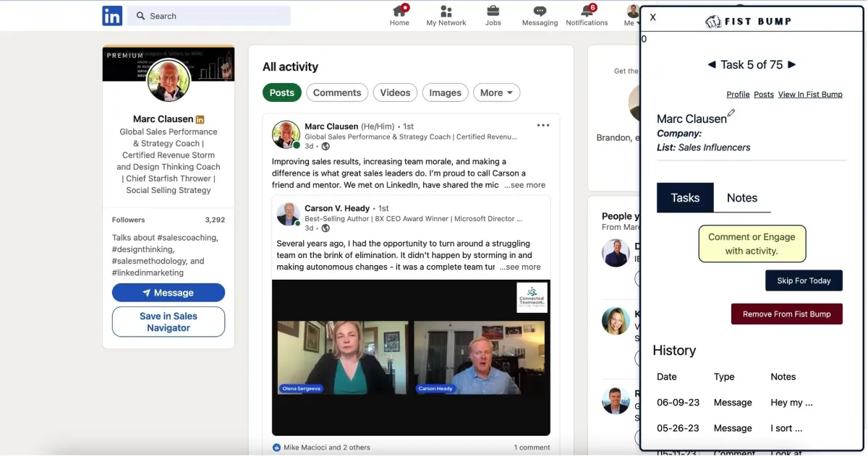Switch to the Notes tab
868x456 pixels.
point(742,198)
